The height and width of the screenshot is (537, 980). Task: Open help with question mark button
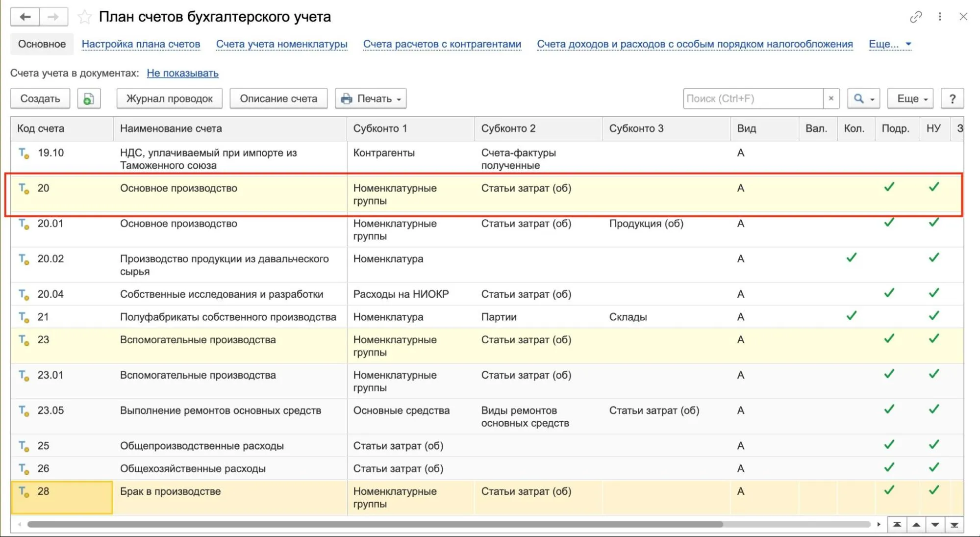click(952, 99)
